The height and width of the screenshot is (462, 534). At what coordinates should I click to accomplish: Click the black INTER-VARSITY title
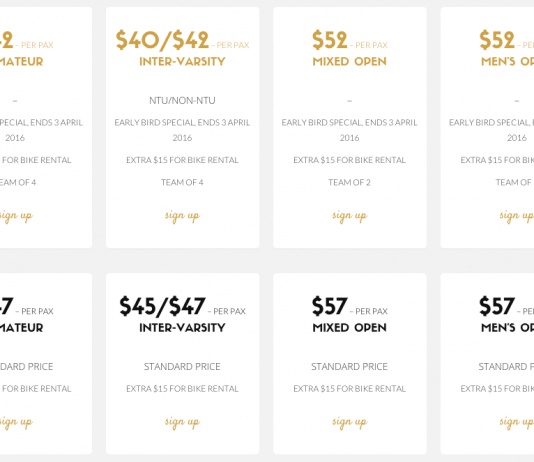pyautogui.click(x=182, y=328)
